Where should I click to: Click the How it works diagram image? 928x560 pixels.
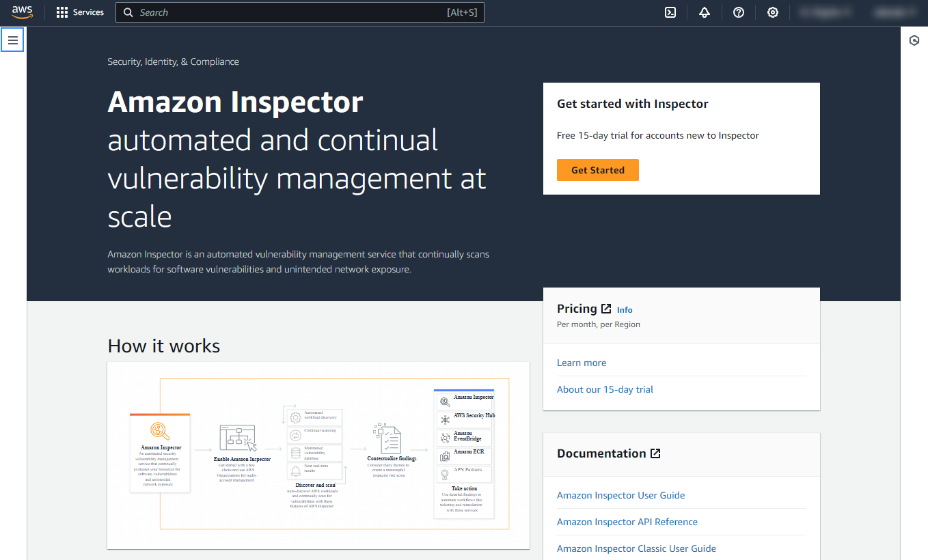318,455
